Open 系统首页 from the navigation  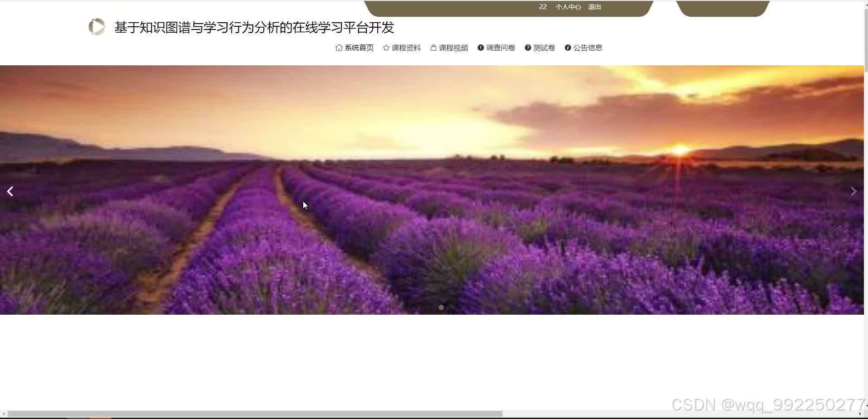tap(355, 48)
